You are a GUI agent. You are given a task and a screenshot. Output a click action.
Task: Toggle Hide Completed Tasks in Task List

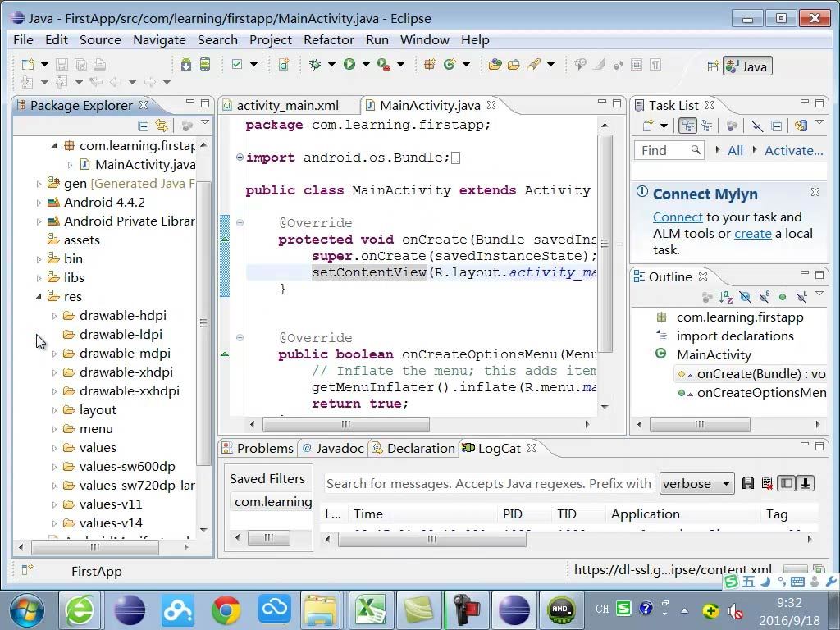coord(756,126)
